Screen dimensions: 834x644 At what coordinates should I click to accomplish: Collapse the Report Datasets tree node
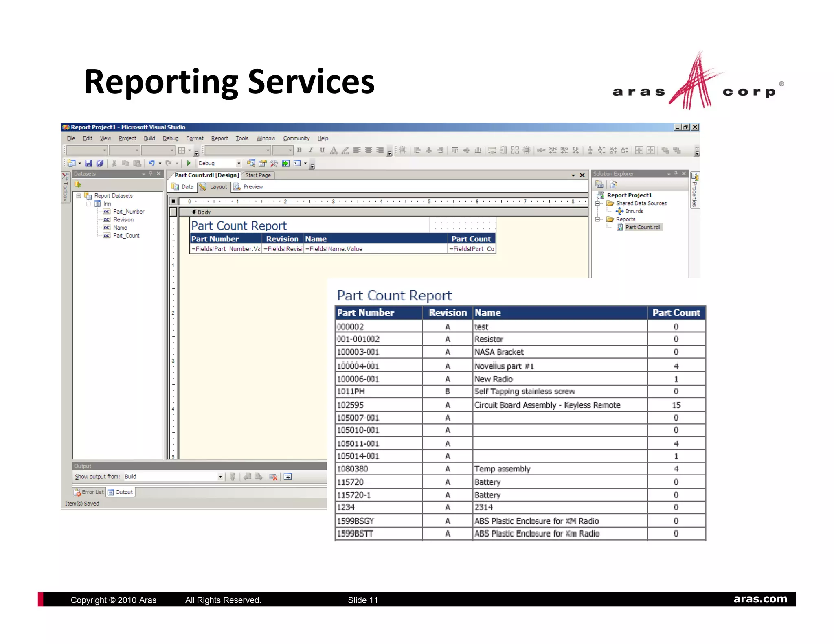pos(79,196)
